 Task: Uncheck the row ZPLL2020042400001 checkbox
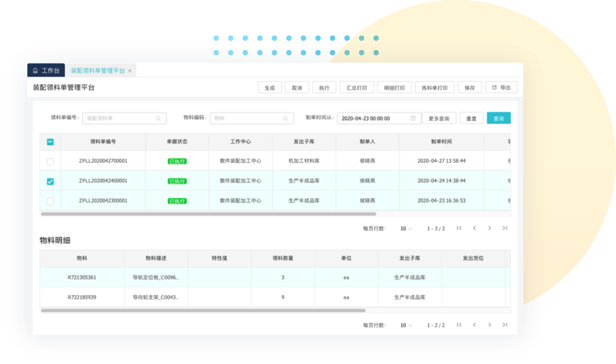point(50,182)
